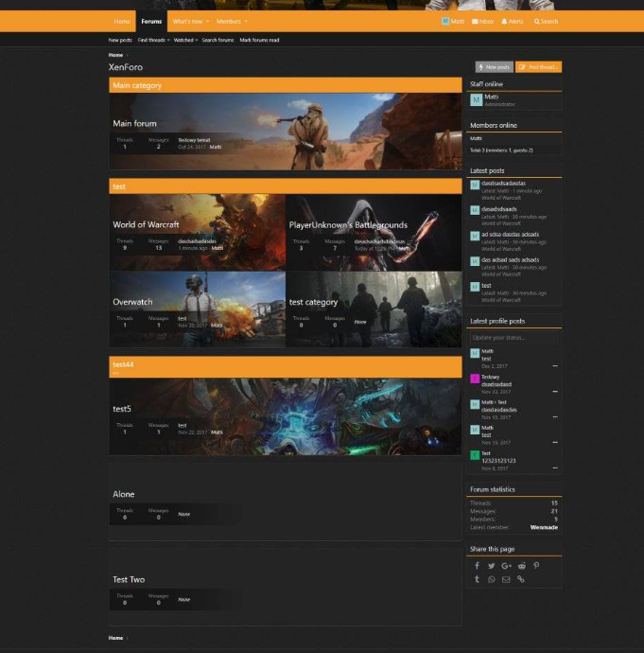Share page on Twitter

pyautogui.click(x=492, y=566)
